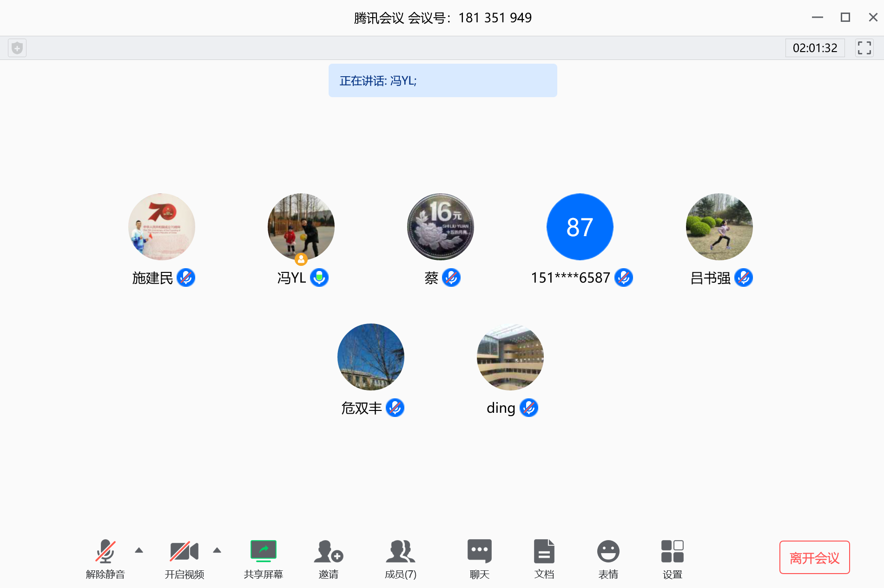Expand audio options arrow next to 解除静音
Viewport: 884px width, 588px height.
(139, 550)
